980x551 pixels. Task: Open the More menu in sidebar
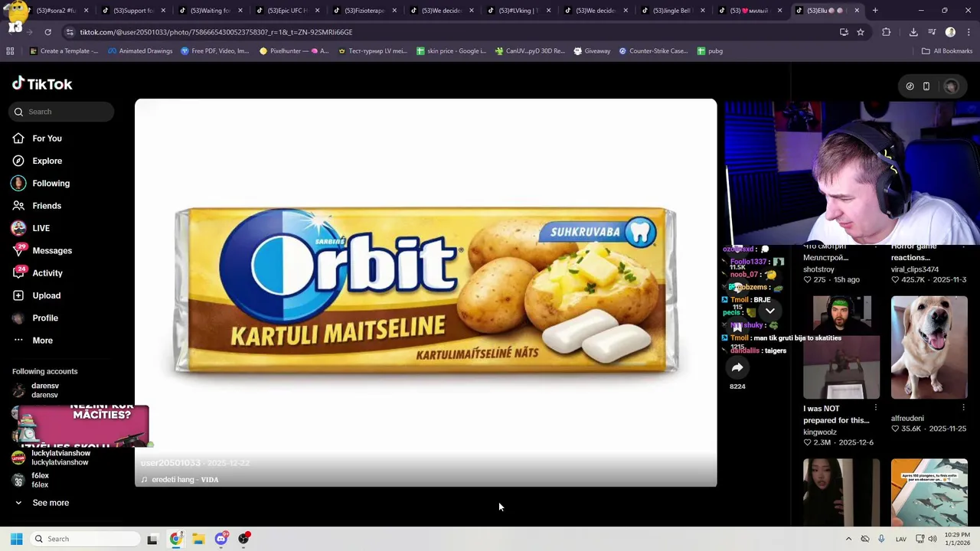pyautogui.click(x=42, y=341)
